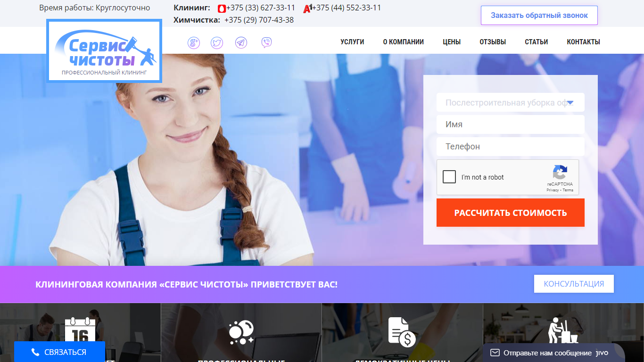Viewport: 644px width, 362px height.
Task: Open reCAPTCHA Terms link
Action: coord(568,190)
